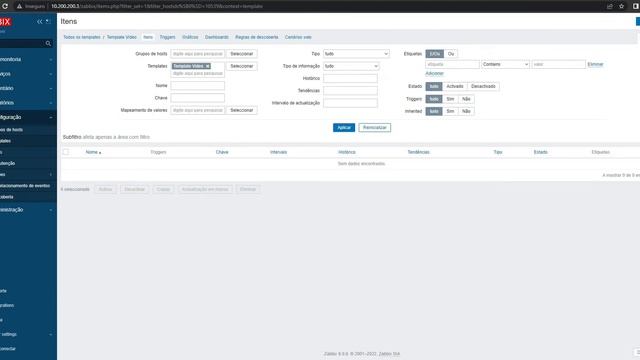Collapse the Configuração sidebar section
Image resolution: width=640 pixels, height=360 pixels.
(27, 118)
